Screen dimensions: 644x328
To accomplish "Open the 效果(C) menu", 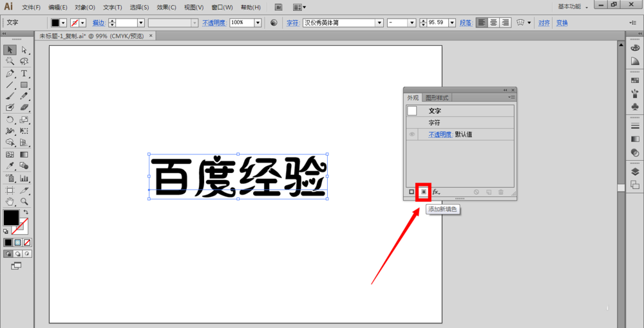I will [x=166, y=7].
